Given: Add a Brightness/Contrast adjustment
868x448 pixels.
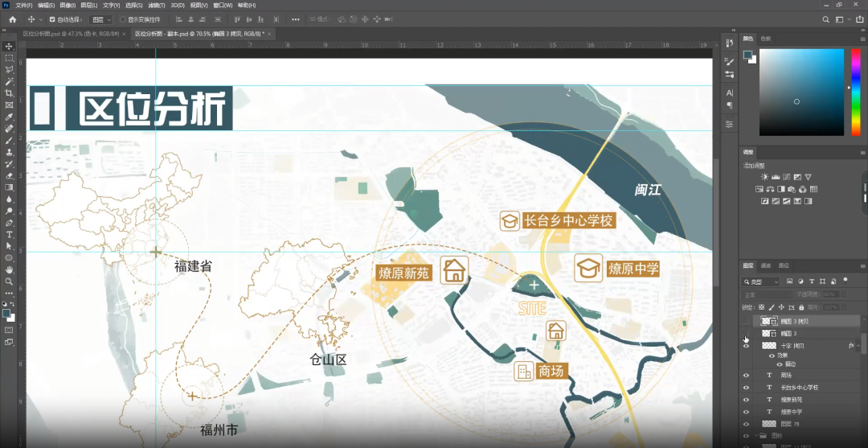Looking at the screenshot, I should [764, 177].
